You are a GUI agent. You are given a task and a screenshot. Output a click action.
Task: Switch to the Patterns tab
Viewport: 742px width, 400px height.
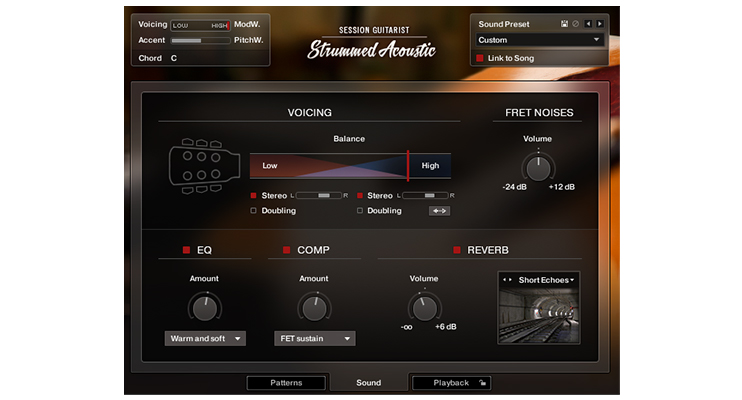286,382
